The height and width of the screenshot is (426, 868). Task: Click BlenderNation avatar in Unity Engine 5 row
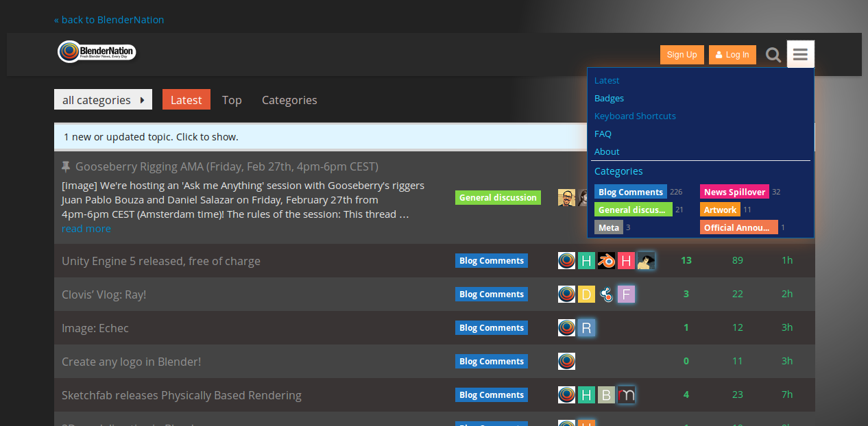(566, 260)
